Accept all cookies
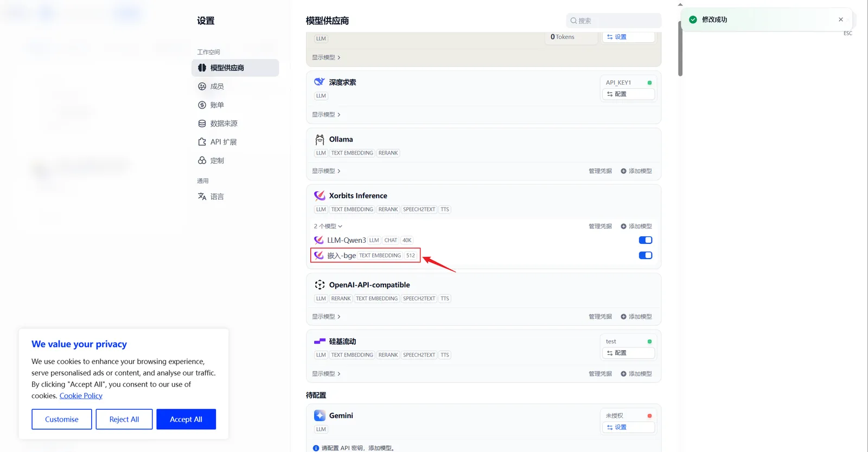This screenshot has width=868, height=452. 186,419
